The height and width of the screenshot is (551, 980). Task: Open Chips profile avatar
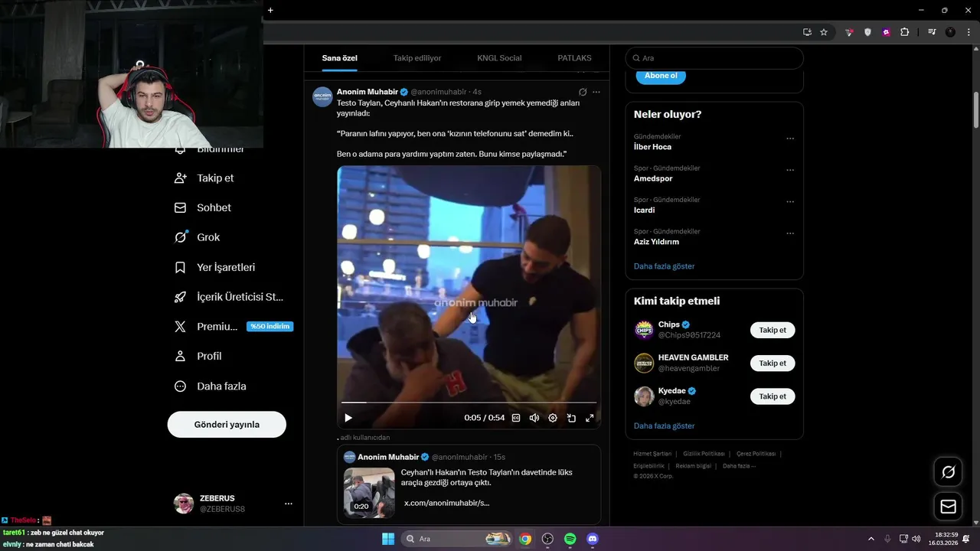pyautogui.click(x=644, y=330)
